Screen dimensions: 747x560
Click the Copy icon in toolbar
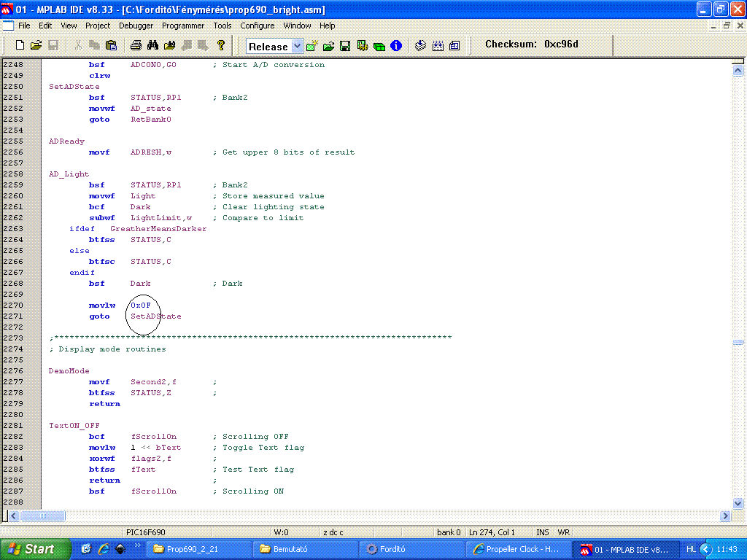pyautogui.click(x=94, y=45)
